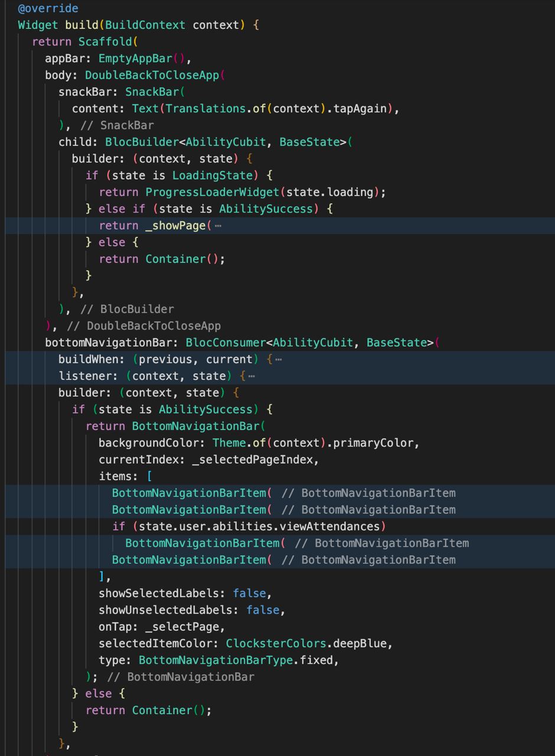Screen dimensions: 555x756
Task: Click the deepBlue color constant
Action: pos(360,643)
